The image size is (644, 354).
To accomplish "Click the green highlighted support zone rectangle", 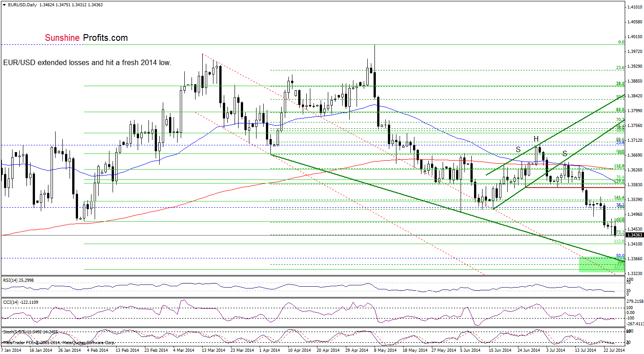I will pyautogui.click(x=602, y=264).
